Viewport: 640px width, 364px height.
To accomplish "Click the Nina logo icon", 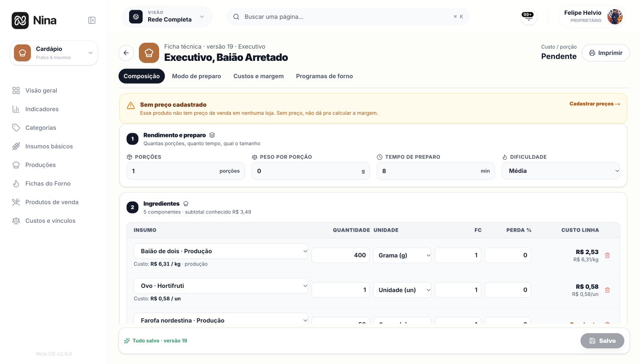I will [20, 20].
